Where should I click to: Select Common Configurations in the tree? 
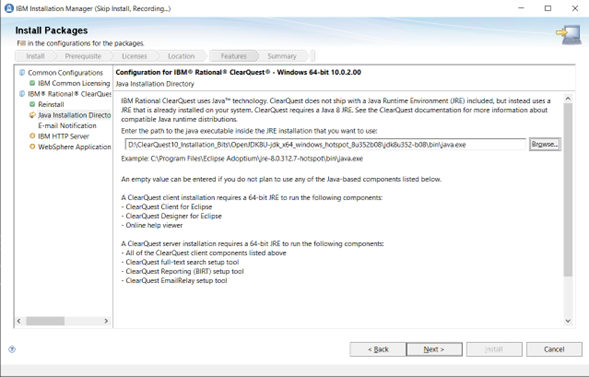point(65,72)
